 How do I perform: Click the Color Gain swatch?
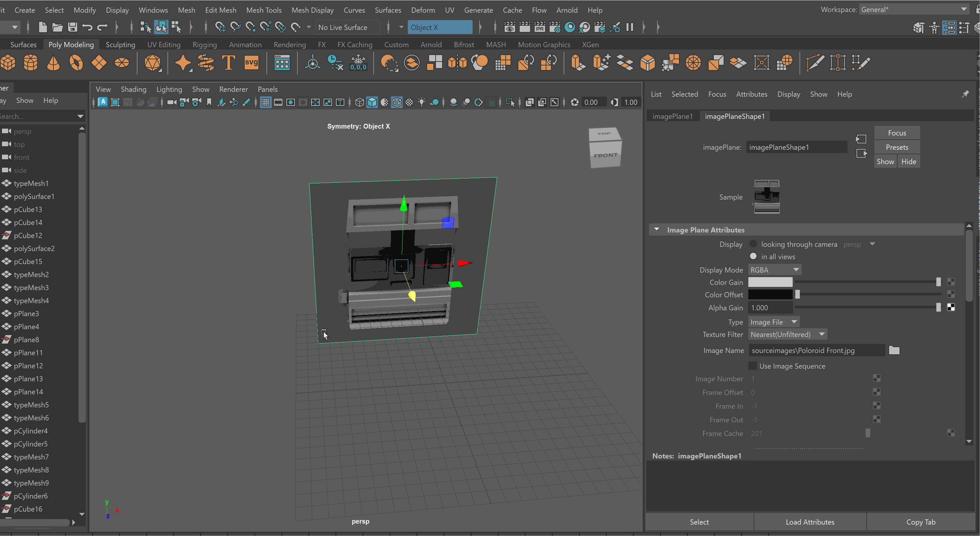[x=770, y=282]
